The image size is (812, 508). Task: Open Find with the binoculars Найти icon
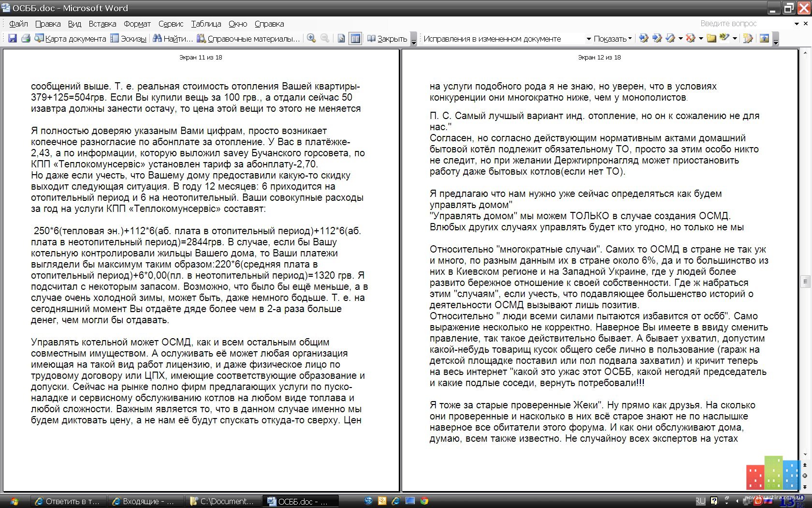(173, 39)
